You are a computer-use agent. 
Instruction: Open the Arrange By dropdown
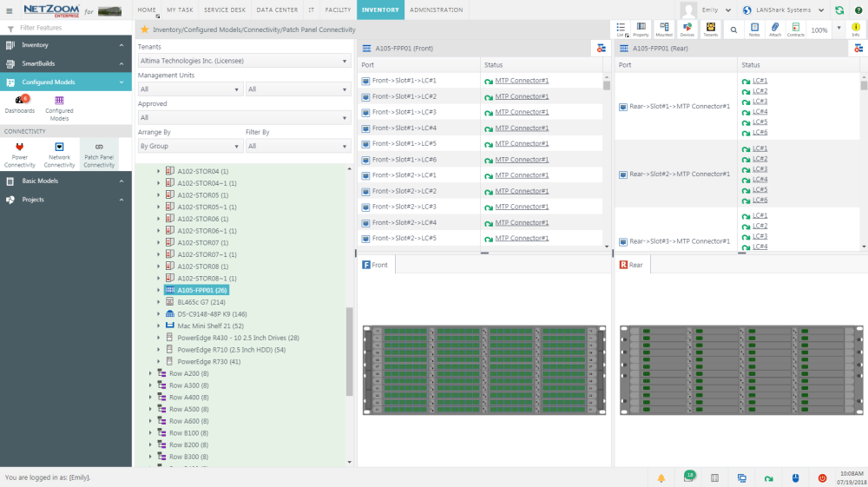point(189,147)
